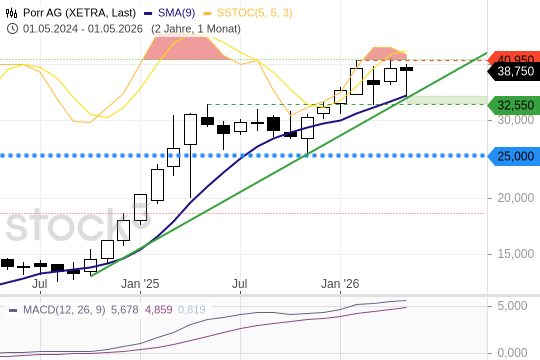Image resolution: width=540 pixels, height=360 pixels.
Task: Click the blue 25,000 price level tag
Action: [514, 156]
